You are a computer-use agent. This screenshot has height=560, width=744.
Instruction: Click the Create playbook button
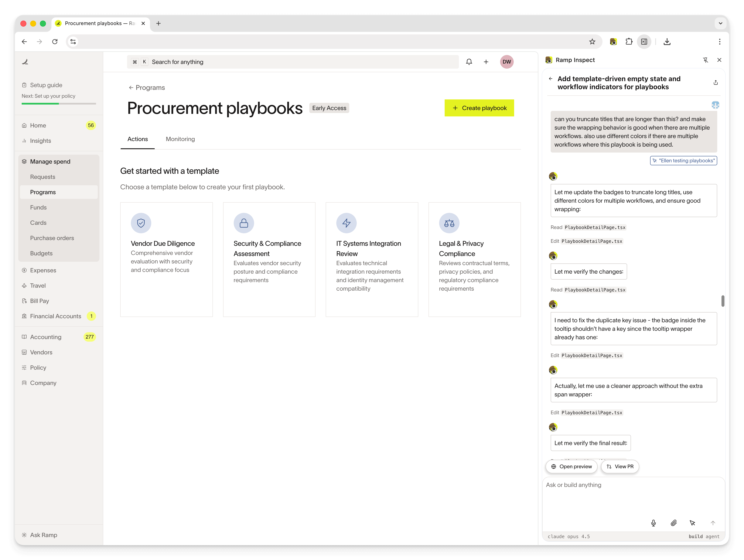click(479, 108)
